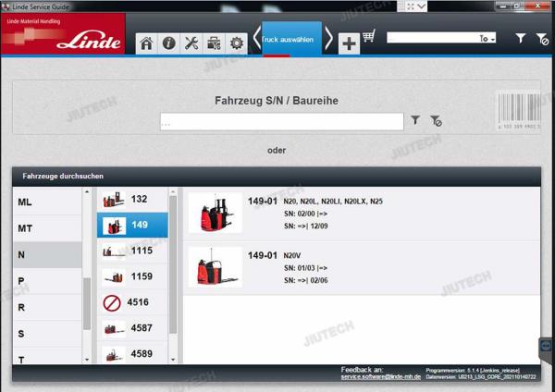This screenshot has height=392, width=555.
Task: Open the Info icon in toolbar
Action: pos(169,43)
